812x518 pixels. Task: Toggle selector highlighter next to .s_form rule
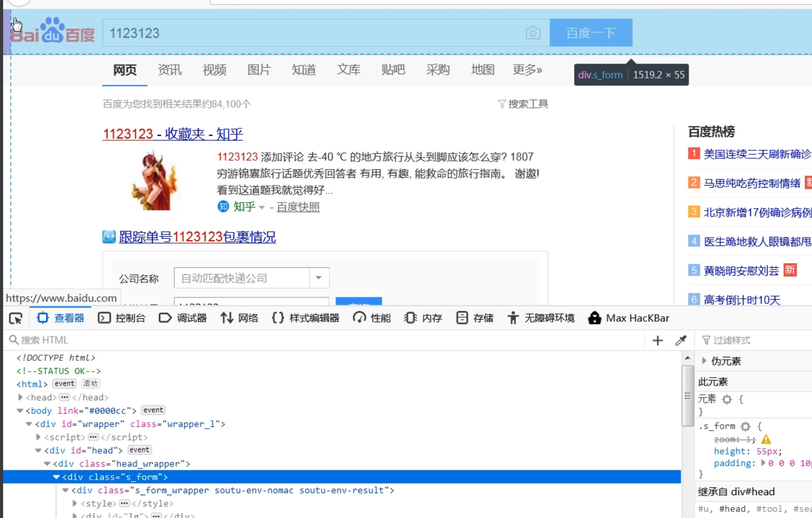(745, 426)
